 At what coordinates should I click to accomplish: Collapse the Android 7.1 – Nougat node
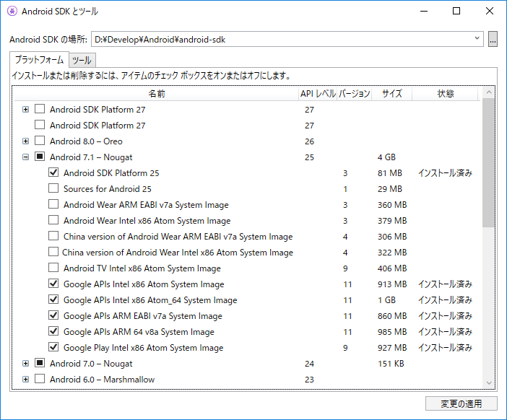click(x=25, y=157)
